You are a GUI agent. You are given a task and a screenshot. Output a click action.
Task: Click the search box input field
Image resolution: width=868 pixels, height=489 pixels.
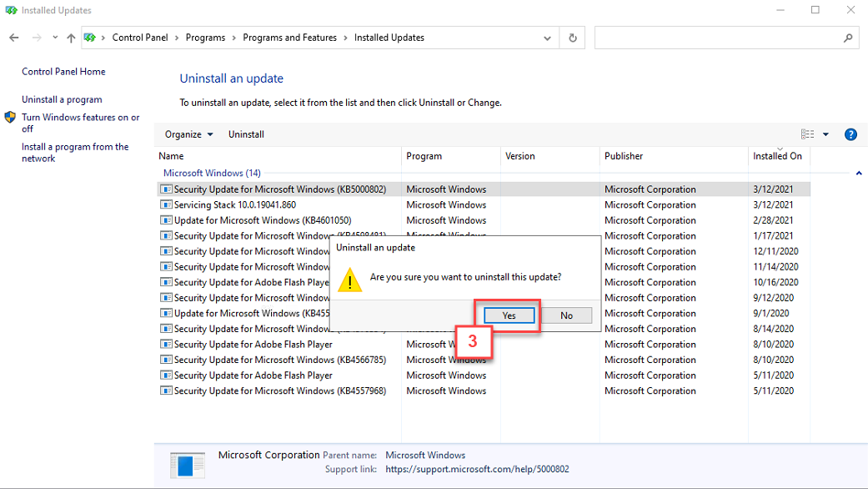[717, 38]
